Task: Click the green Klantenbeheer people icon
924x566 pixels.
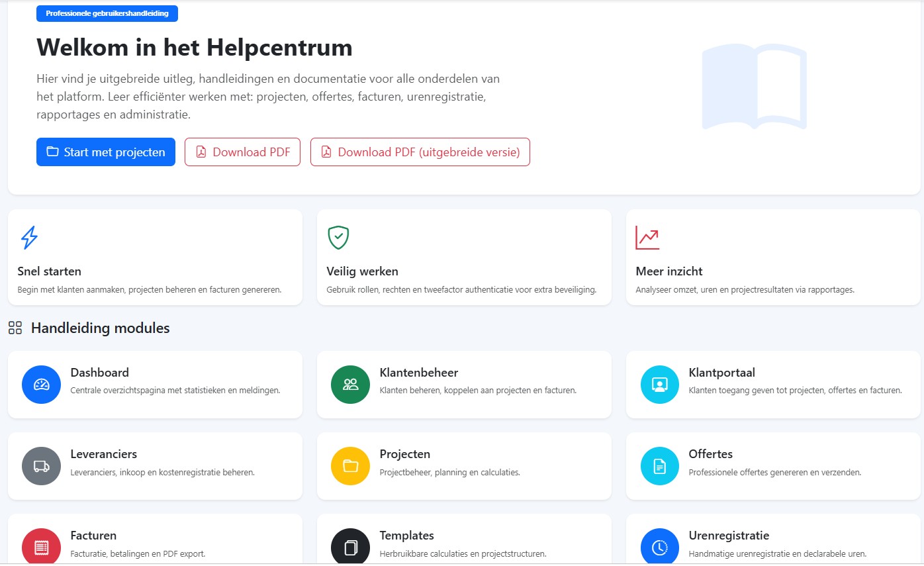Action: point(350,385)
